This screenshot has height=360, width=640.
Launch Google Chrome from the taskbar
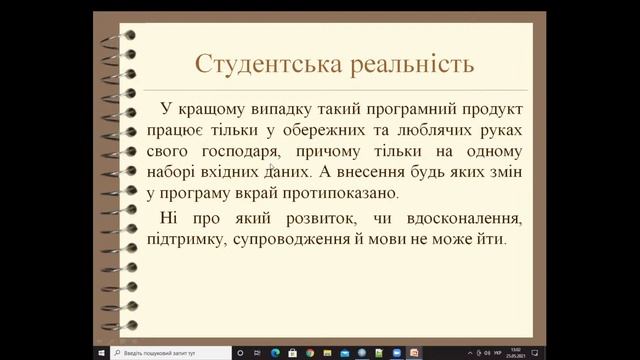pos(310,353)
